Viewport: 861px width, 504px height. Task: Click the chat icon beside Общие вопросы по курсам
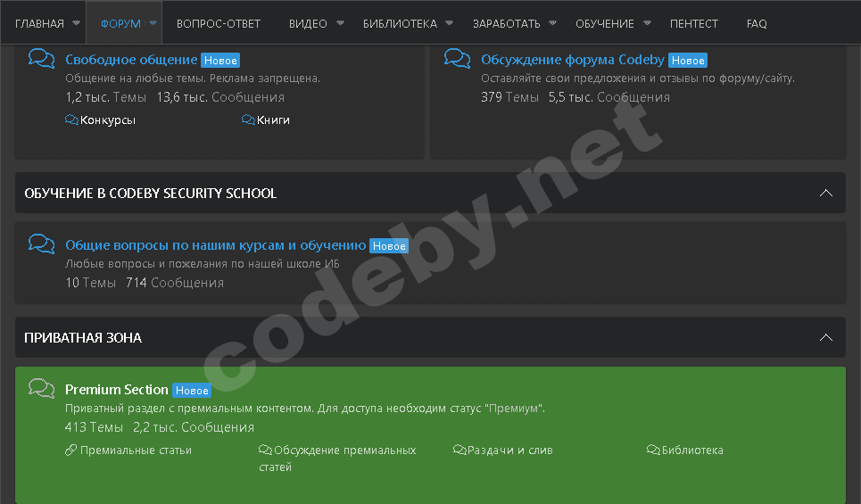tap(42, 244)
